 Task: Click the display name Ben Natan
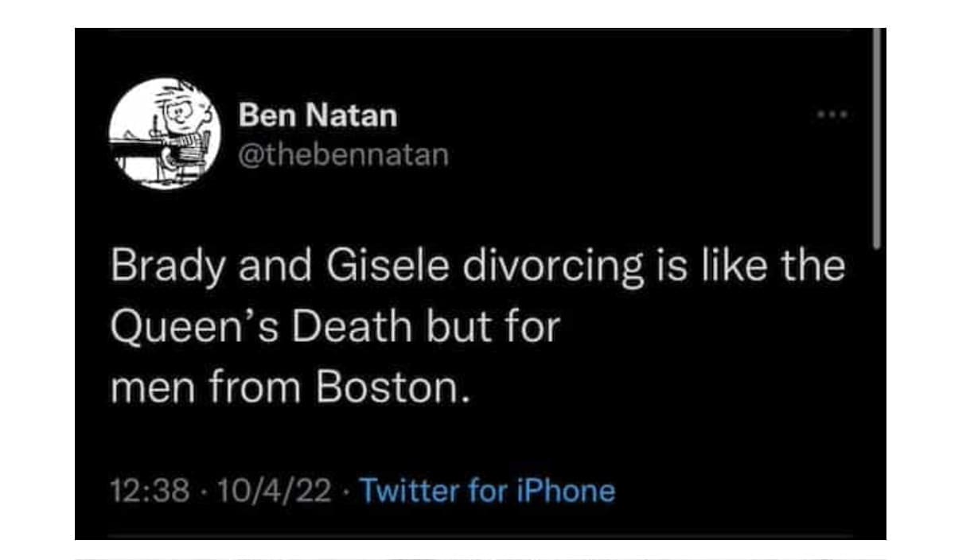click(318, 117)
